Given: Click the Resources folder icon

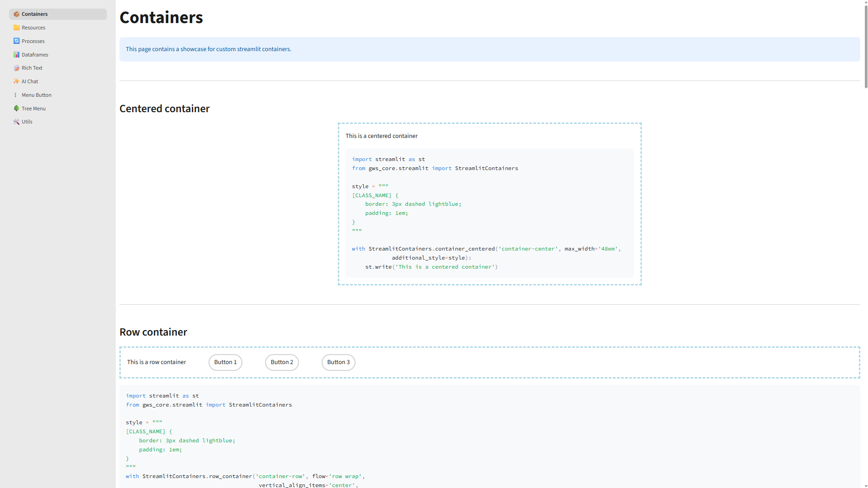Looking at the screenshot, I should (17, 28).
